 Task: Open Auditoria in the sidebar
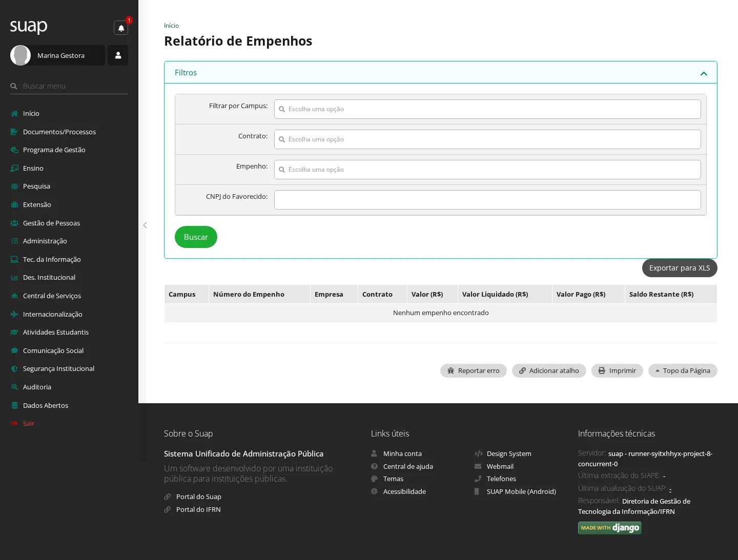tap(69, 387)
